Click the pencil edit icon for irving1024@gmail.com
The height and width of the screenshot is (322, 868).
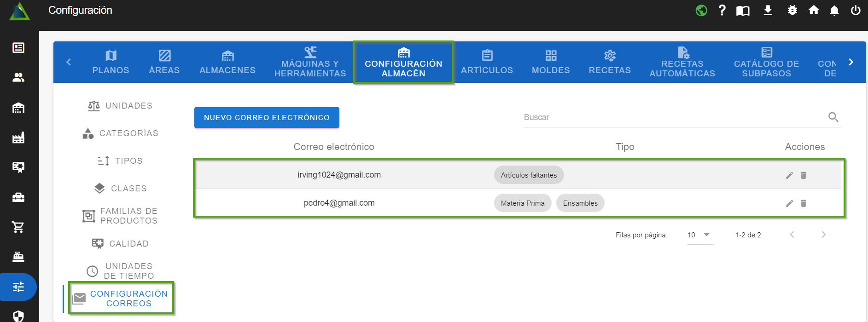pos(789,175)
